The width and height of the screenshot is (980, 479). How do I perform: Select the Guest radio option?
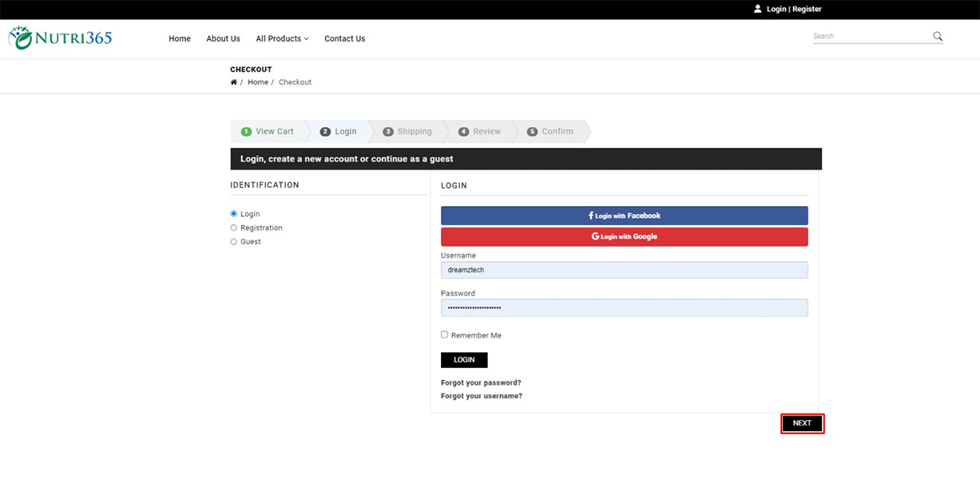pos(234,241)
